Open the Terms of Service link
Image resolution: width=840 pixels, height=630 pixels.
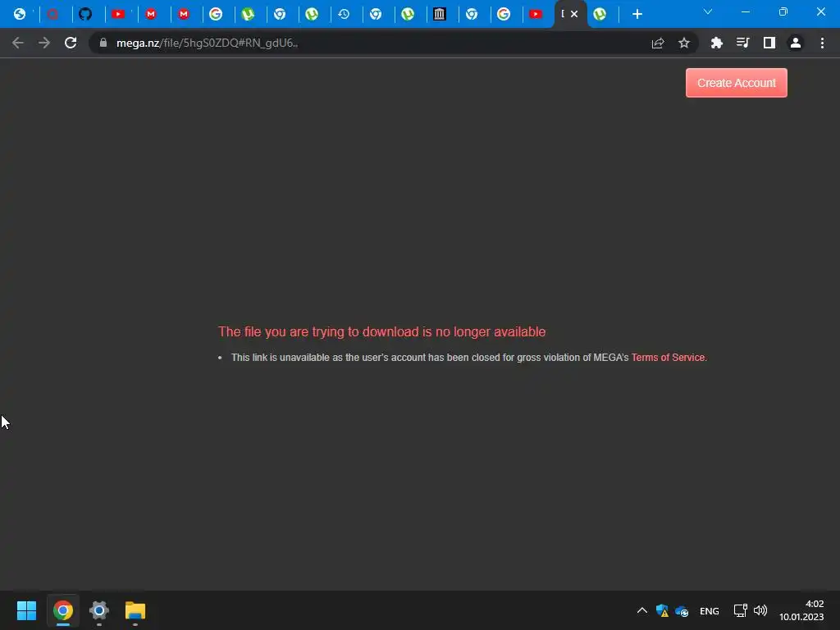click(668, 358)
